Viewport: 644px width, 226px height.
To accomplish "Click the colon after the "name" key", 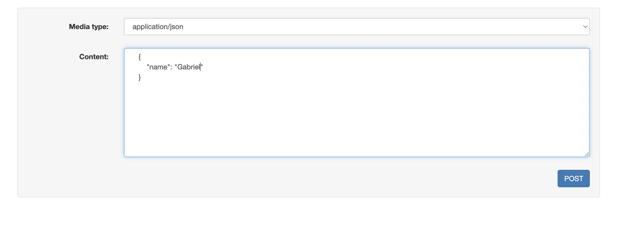I will click(x=171, y=67).
